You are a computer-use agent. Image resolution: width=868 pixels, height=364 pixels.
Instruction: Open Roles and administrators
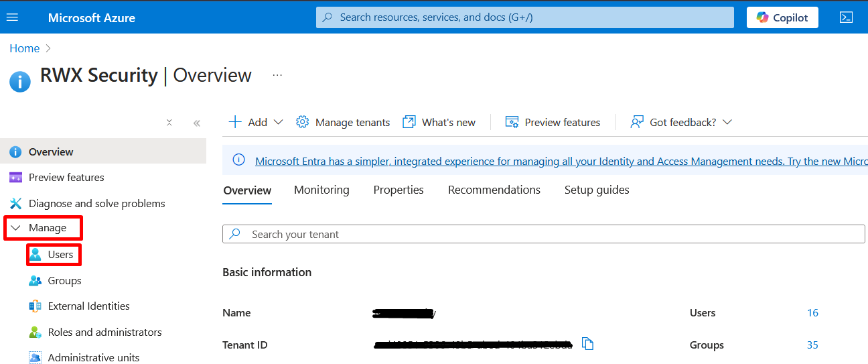[x=104, y=332]
